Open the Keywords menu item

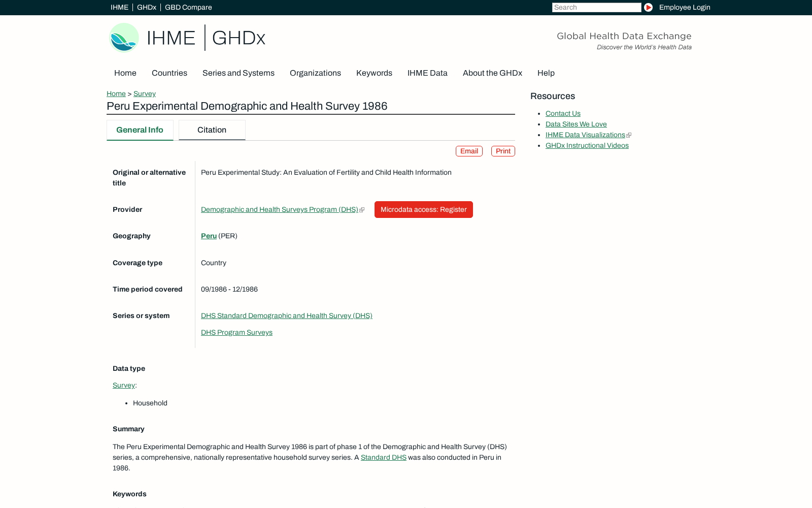[374, 73]
